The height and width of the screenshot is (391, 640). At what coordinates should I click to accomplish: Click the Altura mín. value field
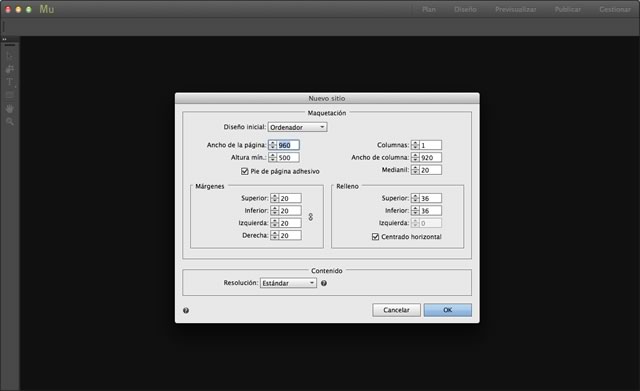tap(288, 158)
